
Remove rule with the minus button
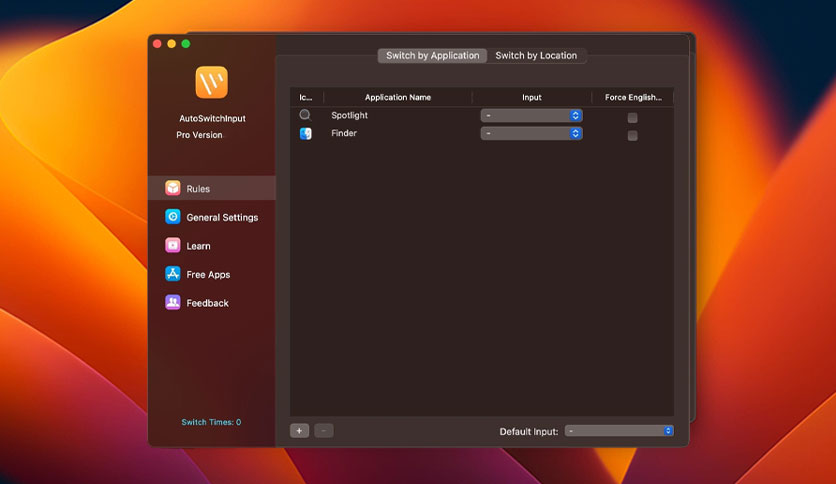point(324,431)
